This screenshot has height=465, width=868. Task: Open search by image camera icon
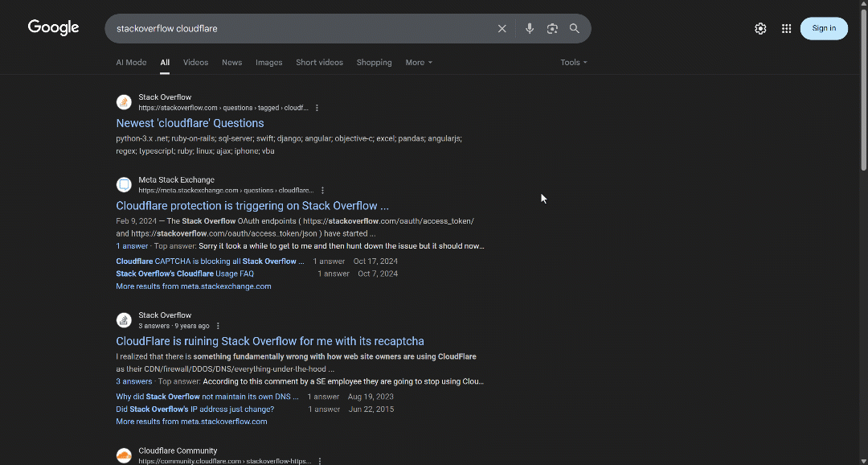point(552,28)
